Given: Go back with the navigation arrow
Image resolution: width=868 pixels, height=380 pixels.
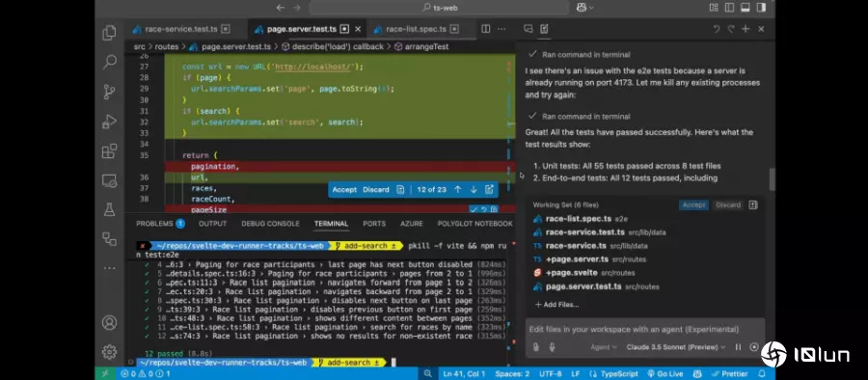Looking at the screenshot, I should tap(280, 8).
